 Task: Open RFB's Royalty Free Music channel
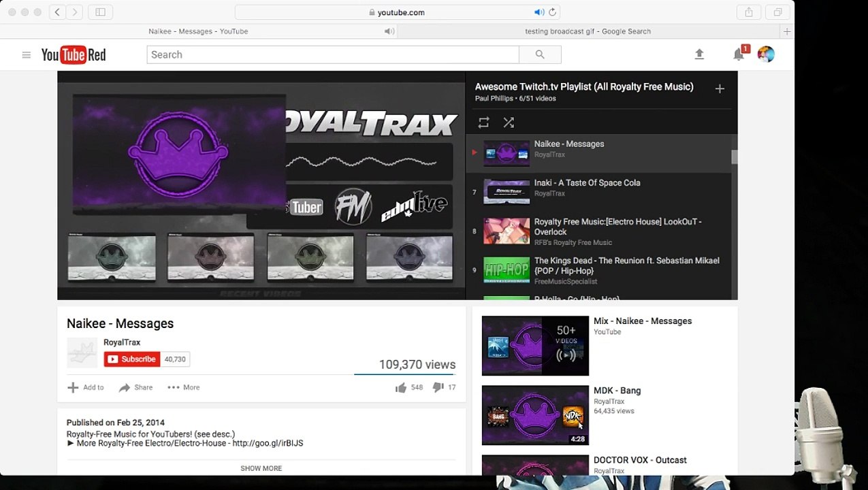tap(573, 242)
